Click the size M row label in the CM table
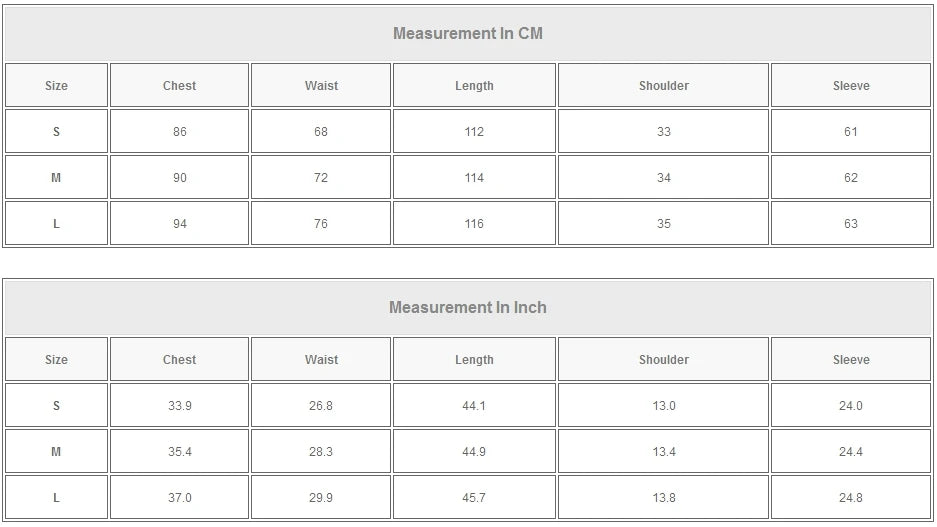This screenshot has height=527, width=937. point(56,178)
